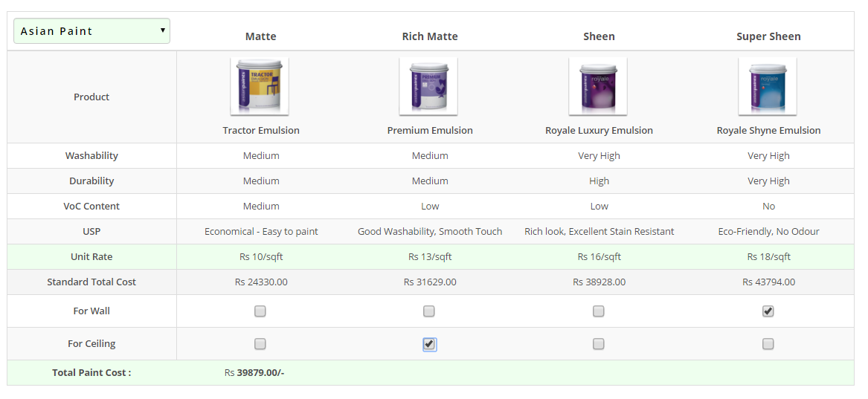
Task: Enable For Wall under Sheen
Action: [599, 311]
